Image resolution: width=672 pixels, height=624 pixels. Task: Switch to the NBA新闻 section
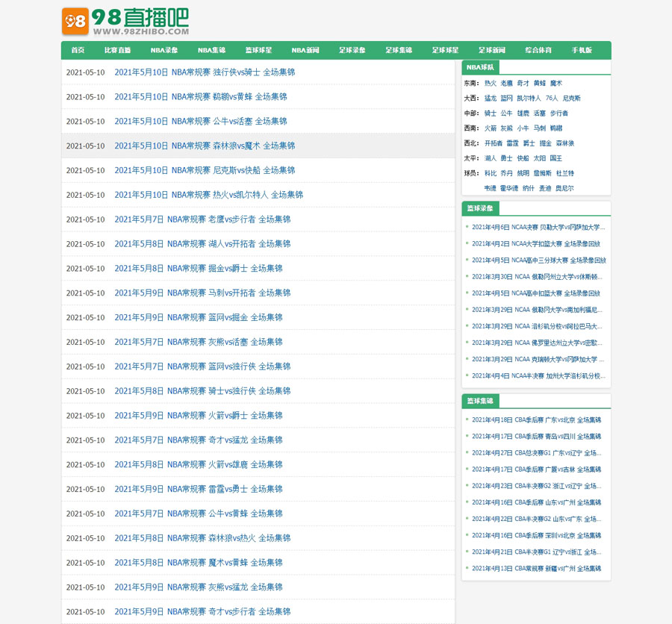[x=305, y=51]
